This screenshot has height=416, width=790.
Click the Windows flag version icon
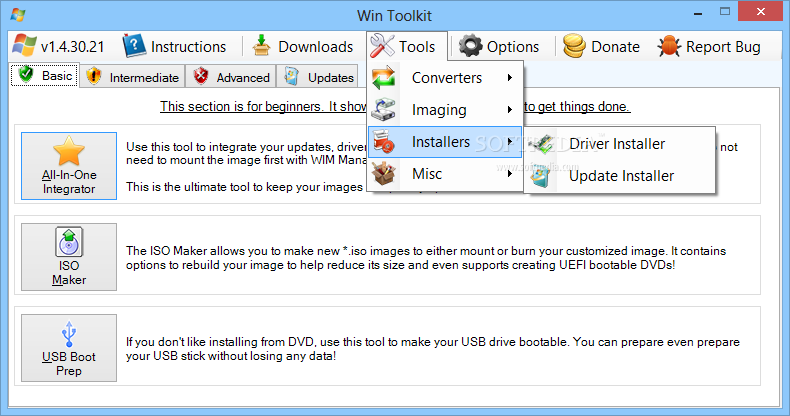(x=24, y=46)
